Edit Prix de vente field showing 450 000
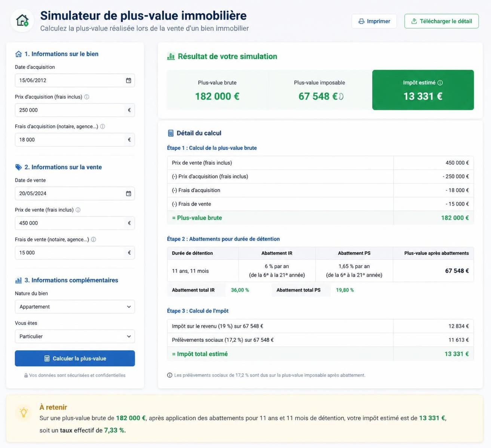This screenshot has width=491, height=448. coord(75,223)
